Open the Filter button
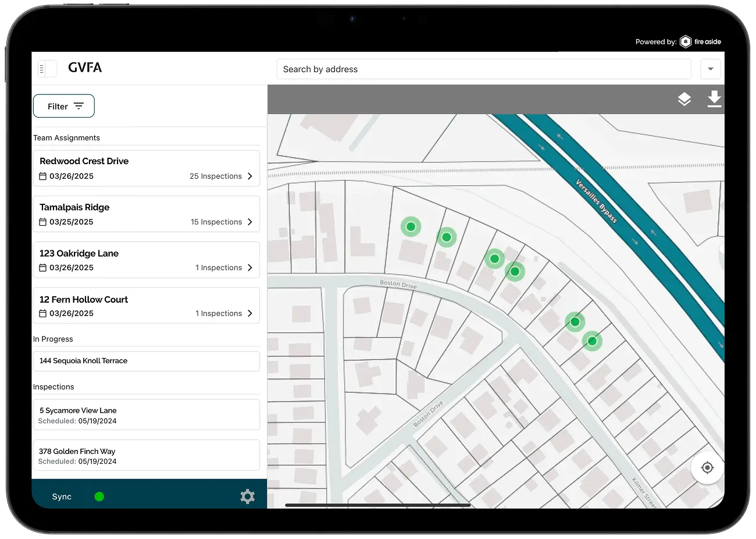 [64, 106]
